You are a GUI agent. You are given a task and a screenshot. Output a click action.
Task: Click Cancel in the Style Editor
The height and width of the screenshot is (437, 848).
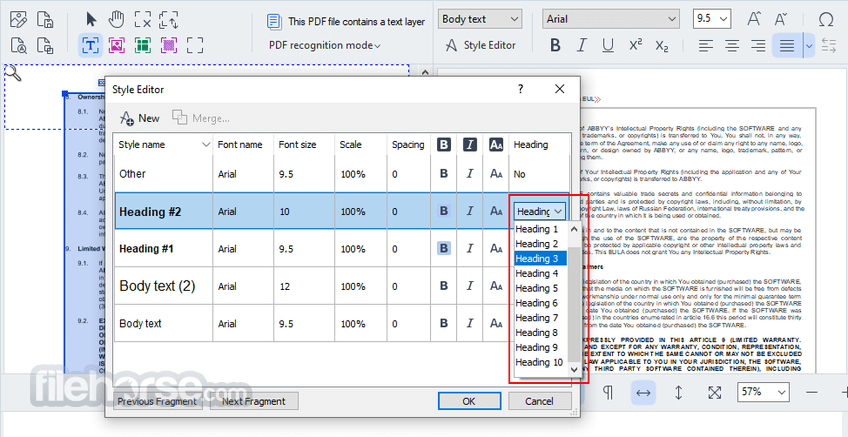(539, 401)
